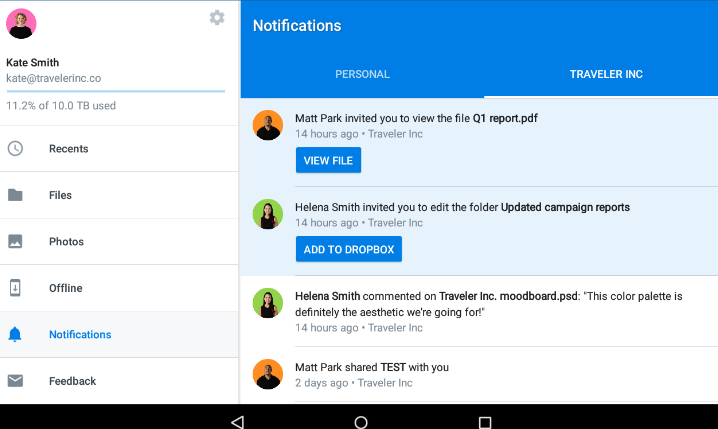Open settings via the gear icon

click(x=217, y=18)
